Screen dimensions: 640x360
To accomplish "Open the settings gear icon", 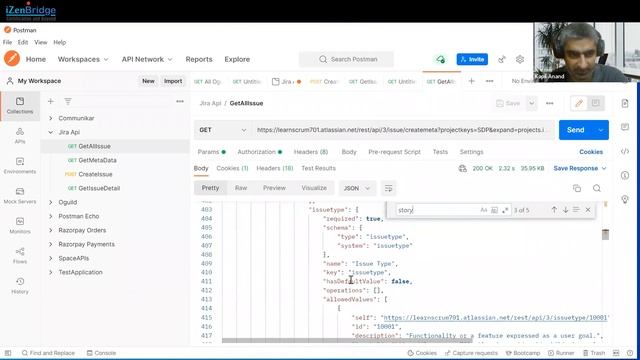I will (520, 59).
